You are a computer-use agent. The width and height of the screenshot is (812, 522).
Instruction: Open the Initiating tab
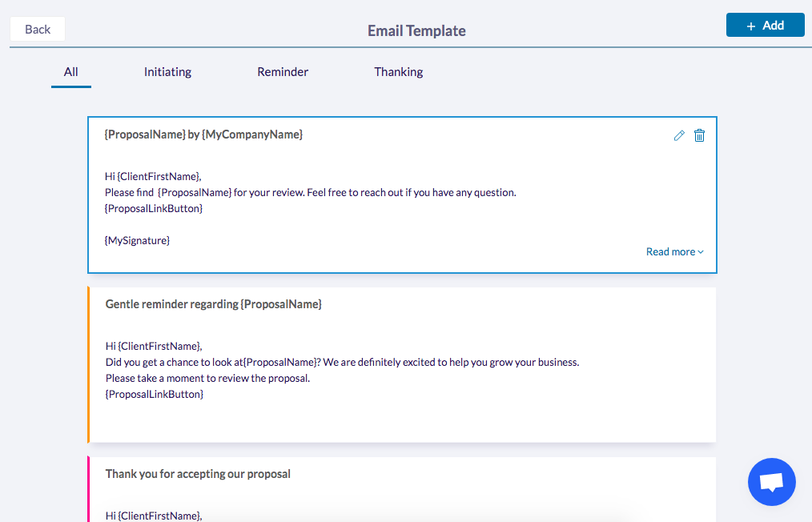coord(168,72)
